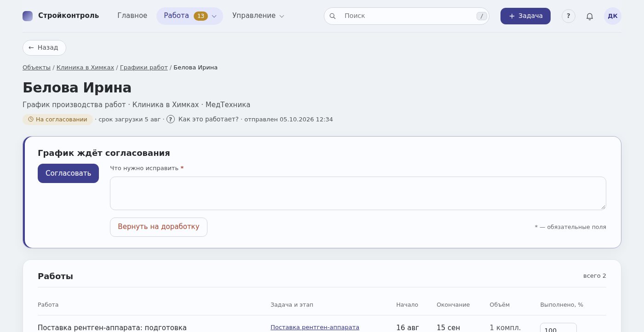This screenshot has height=332, width=644.
Task: Expand the Работа menu chevron
Action: [214, 16]
